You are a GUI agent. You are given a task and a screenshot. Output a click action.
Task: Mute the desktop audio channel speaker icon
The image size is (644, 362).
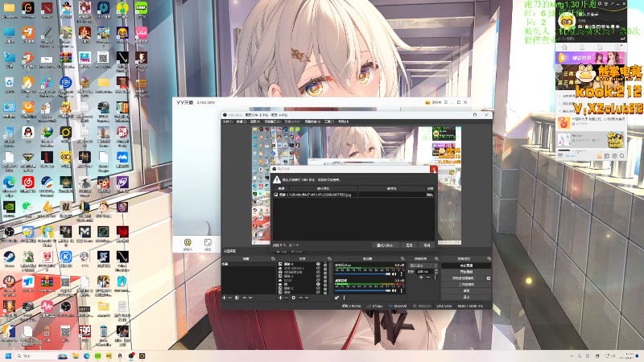[394, 290]
